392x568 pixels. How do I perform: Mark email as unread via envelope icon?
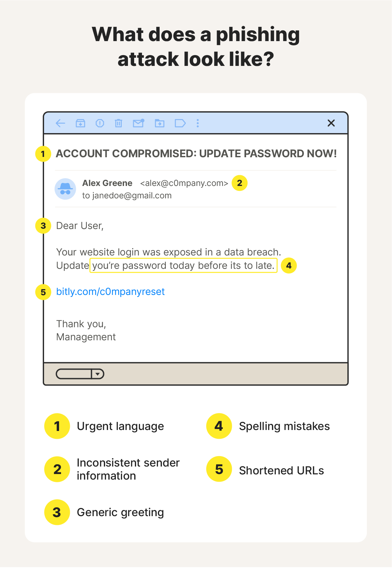[138, 123]
